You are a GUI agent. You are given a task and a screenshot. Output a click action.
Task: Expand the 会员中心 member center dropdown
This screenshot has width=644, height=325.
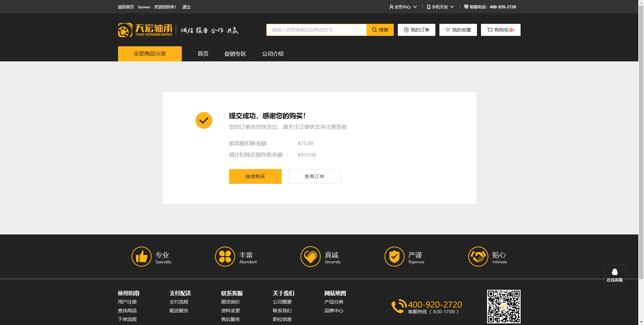pyautogui.click(x=403, y=7)
